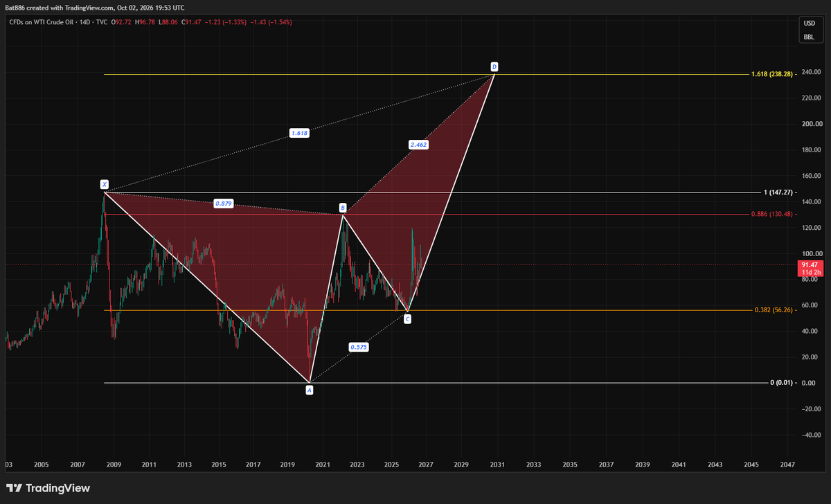The height and width of the screenshot is (504, 831).
Task: Click the current price tag 91.47
Action: (810, 265)
